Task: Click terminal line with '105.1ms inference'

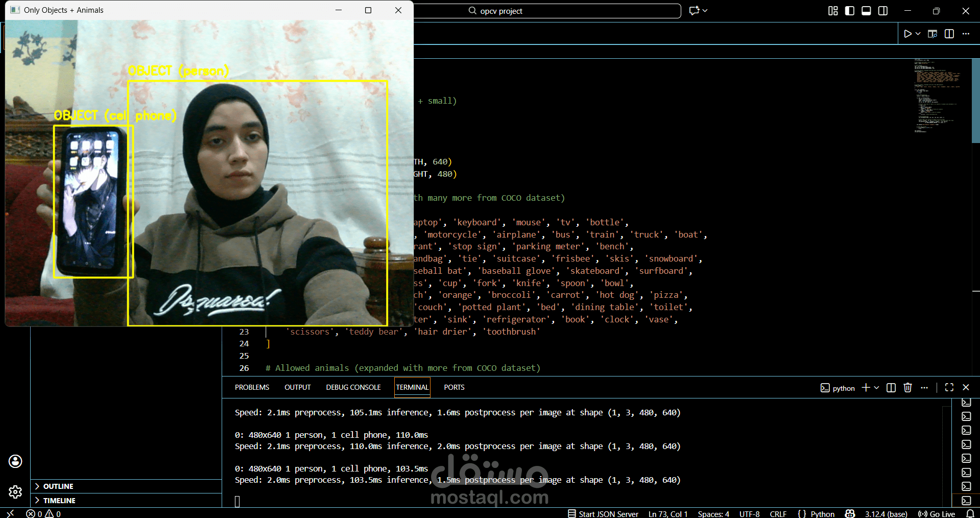Action: pos(458,413)
